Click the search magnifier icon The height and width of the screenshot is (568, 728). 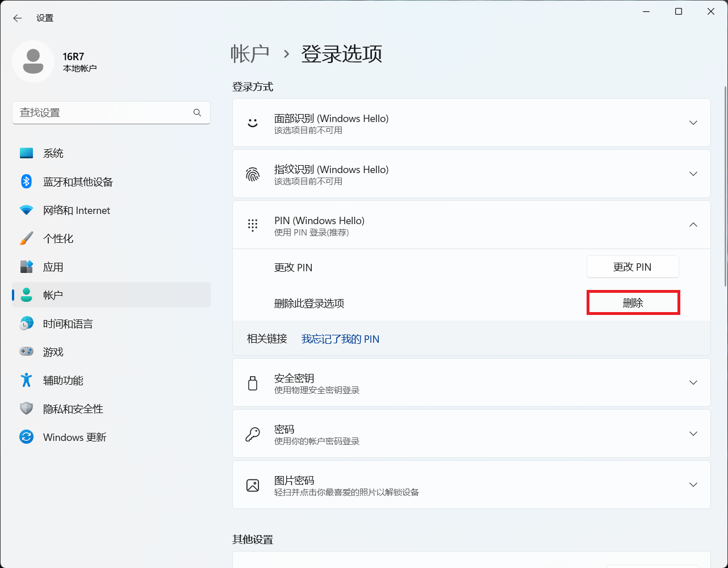pos(197,113)
